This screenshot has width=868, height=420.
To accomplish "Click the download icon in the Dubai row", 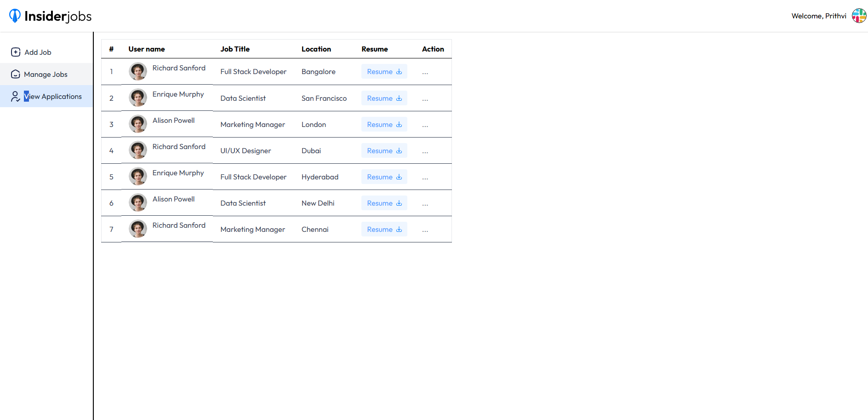I will [399, 151].
